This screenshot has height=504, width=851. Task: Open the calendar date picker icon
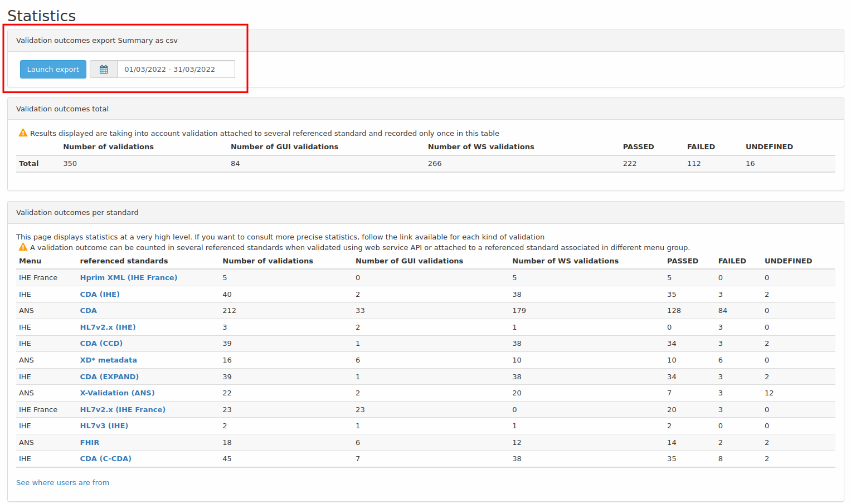104,69
